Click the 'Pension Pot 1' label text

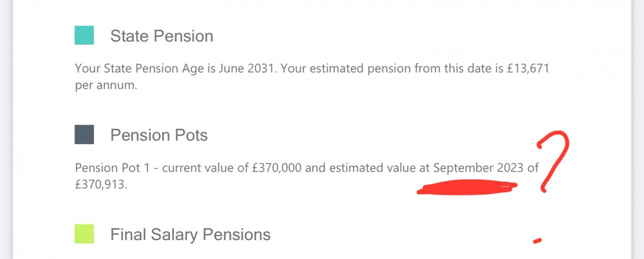pos(112,168)
